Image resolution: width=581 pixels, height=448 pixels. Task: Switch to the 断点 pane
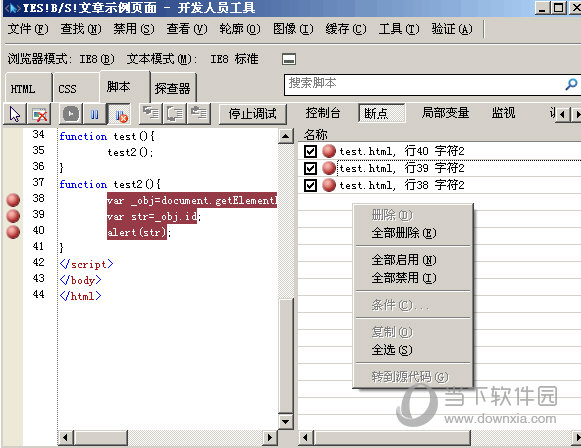382,113
